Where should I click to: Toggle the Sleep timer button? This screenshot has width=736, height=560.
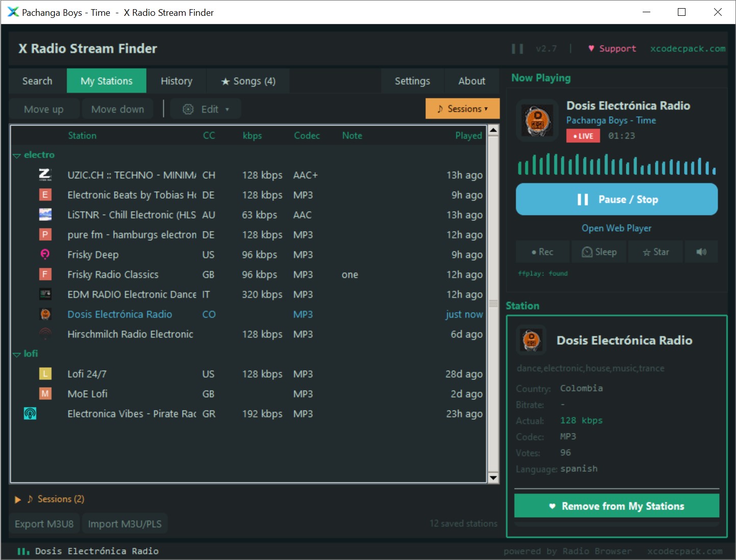click(599, 252)
